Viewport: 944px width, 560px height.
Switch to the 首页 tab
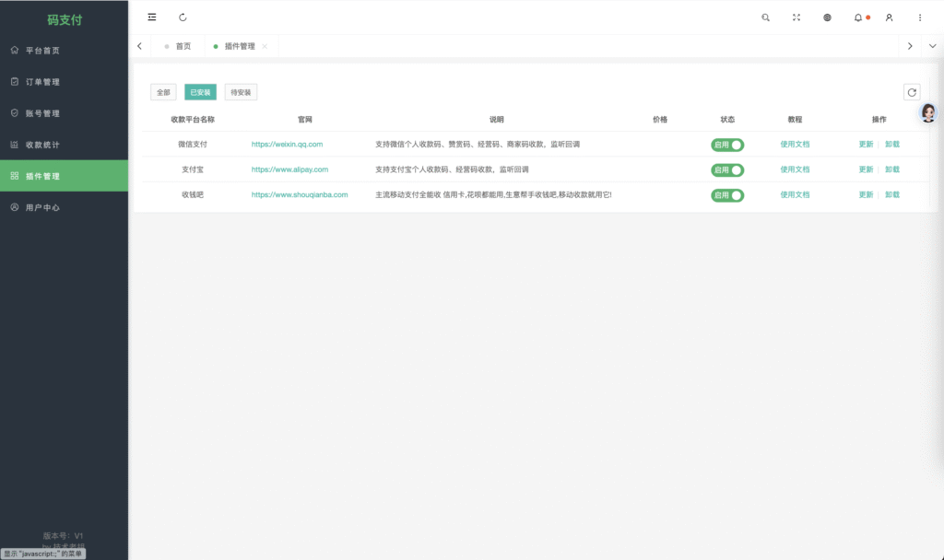point(183,46)
